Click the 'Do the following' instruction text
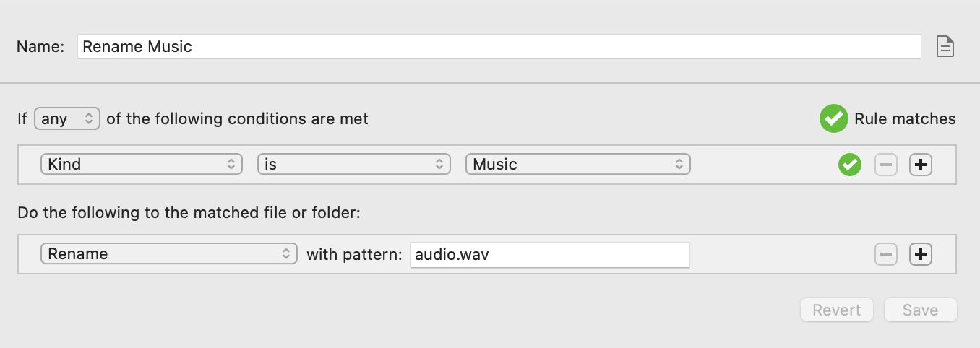Viewport: 980px width, 348px height. (x=189, y=213)
